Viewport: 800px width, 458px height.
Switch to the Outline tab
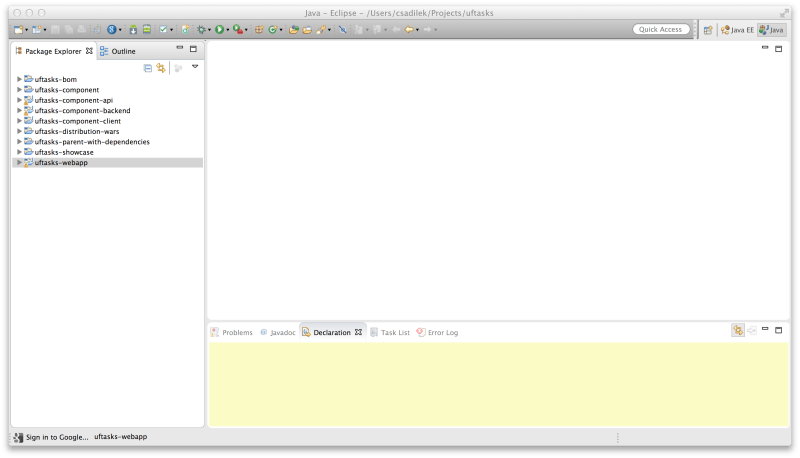click(x=118, y=51)
